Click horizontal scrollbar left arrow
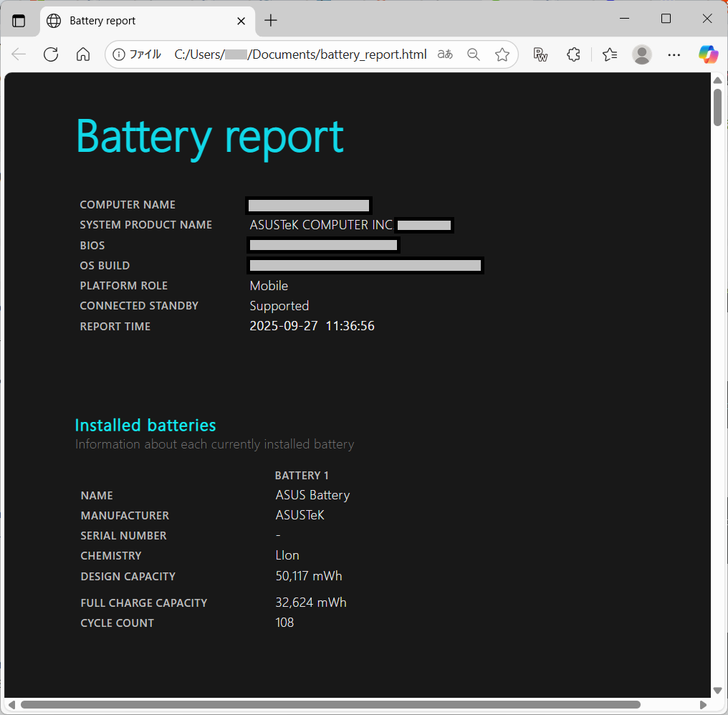 pyautogui.click(x=11, y=704)
